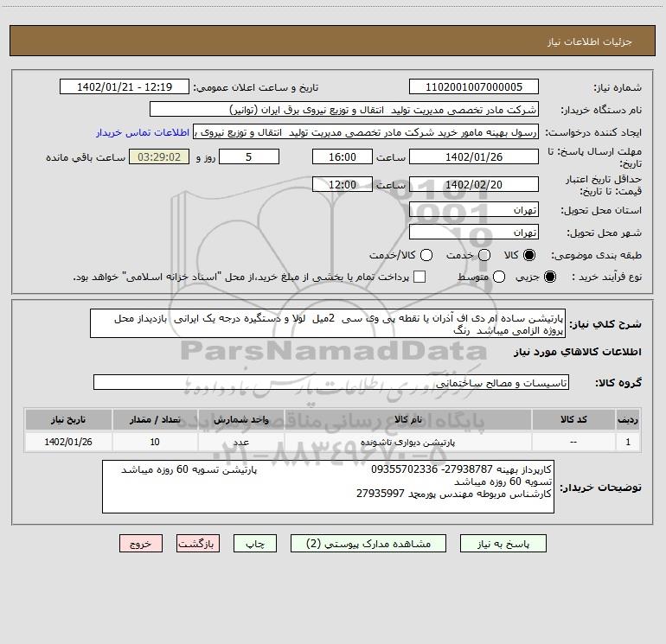Screen dimensions: 666x644
Task: Click the quantity cell showing 10
Action: pos(155,442)
